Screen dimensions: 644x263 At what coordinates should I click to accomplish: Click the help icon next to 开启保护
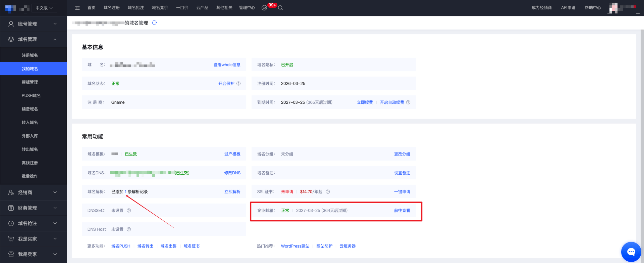tap(238, 84)
